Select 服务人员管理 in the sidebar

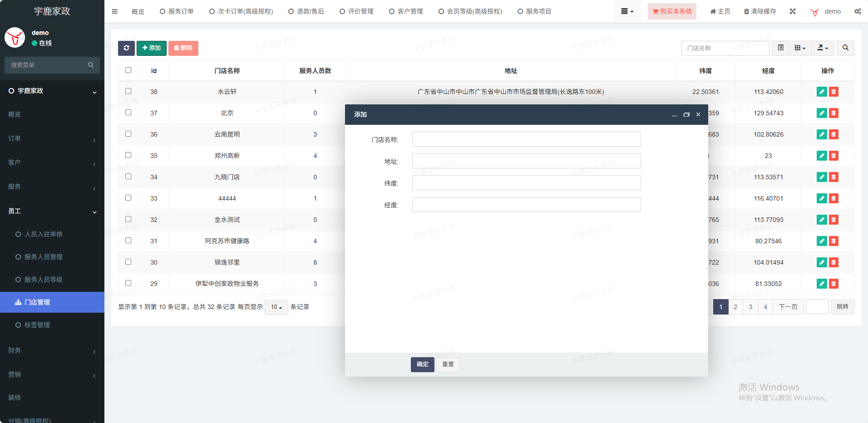click(x=44, y=257)
